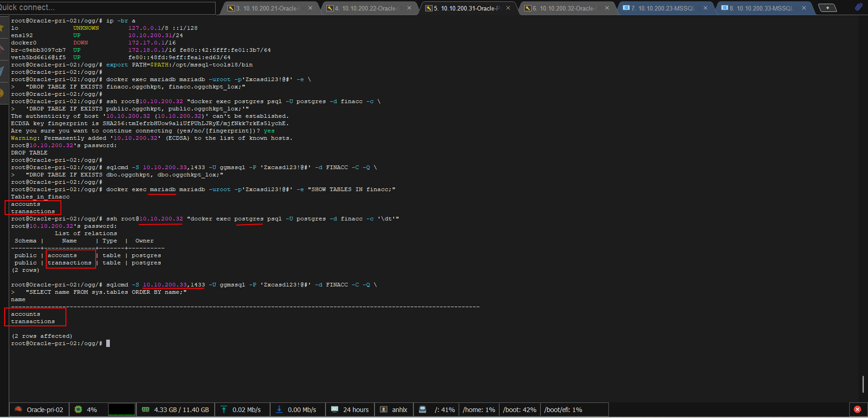Click the paperclip icon at the top right

click(858, 7)
